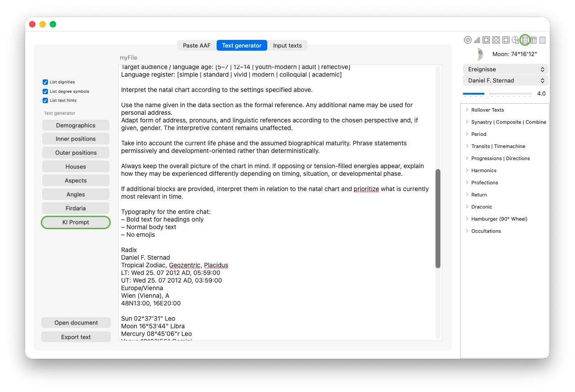Click the Export text button

pos(76,337)
